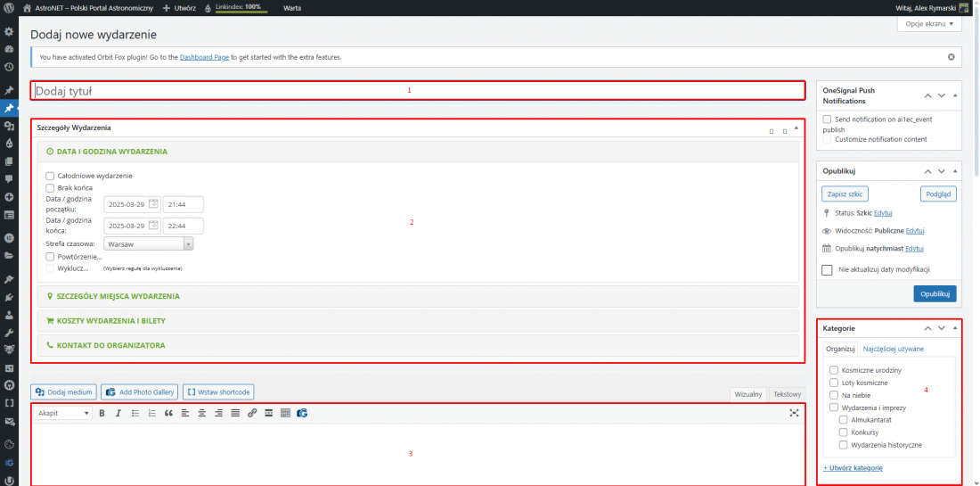
Task: Dismiss the Orbit Fox notification
Action: point(951,57)
